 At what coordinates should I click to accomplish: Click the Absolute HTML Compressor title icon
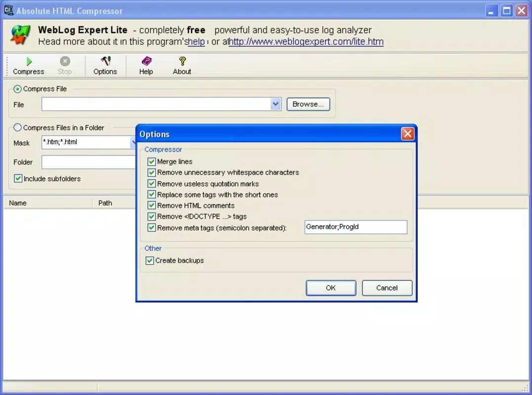click(x=9, y=10)
